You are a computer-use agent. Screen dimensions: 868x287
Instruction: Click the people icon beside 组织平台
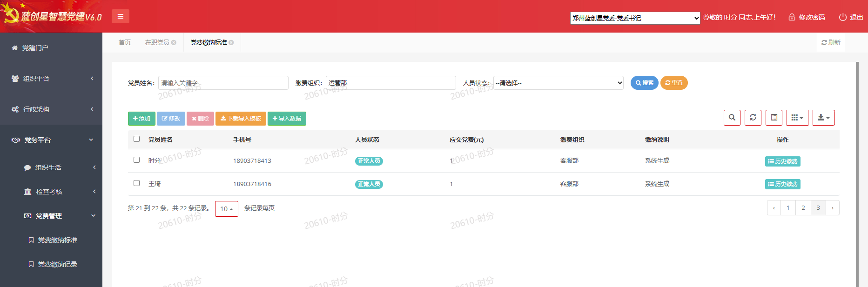(15, 79)
